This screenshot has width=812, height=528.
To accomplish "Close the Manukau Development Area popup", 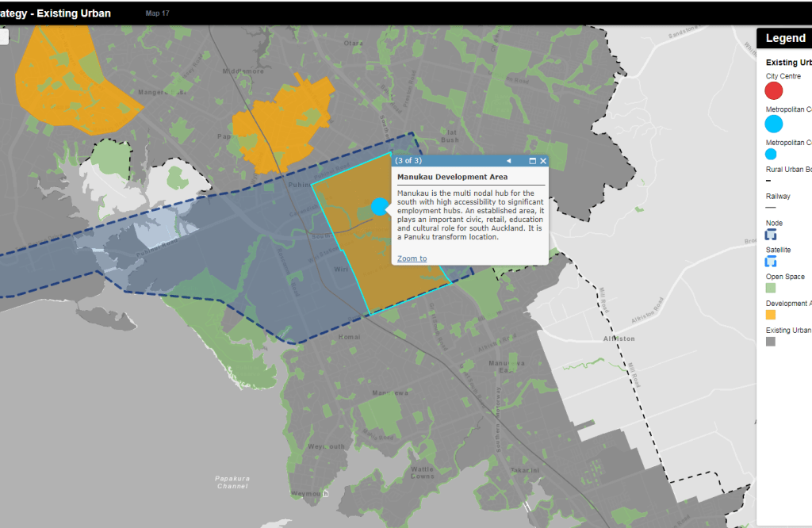I will pos(543,161).
